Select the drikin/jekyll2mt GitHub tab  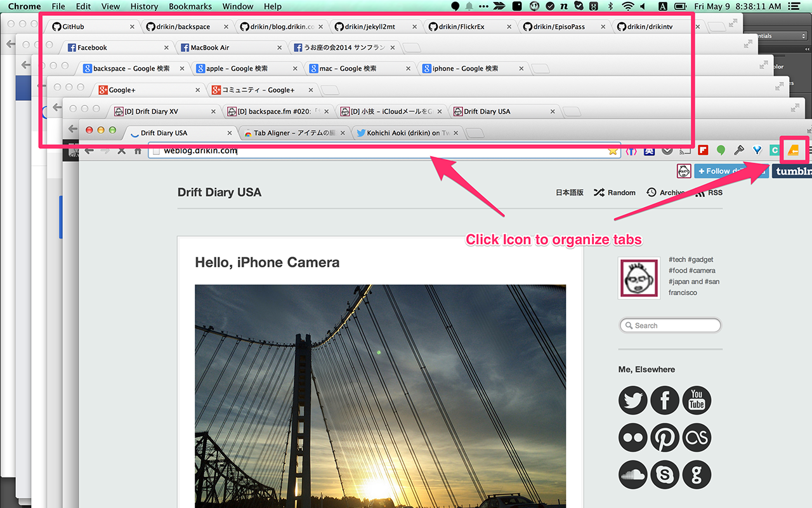(377, 27)
